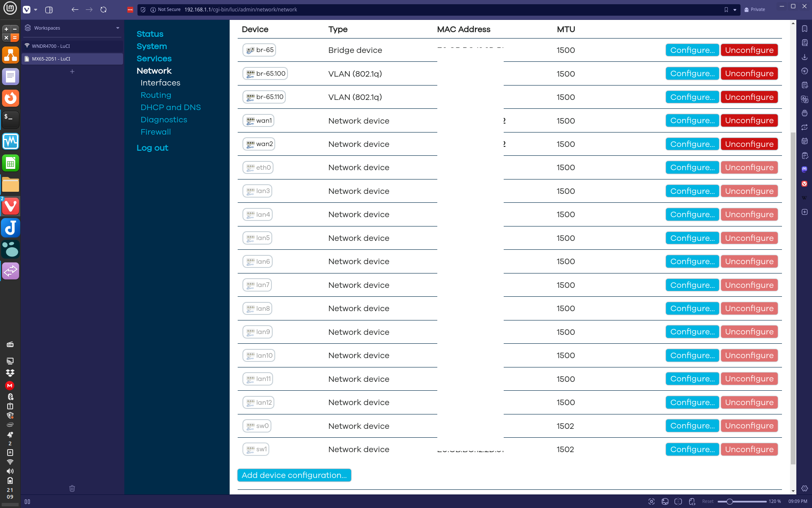This screenshot has width=812, height=508.
Task: Open Firewall page
Action: coord(156,132)
